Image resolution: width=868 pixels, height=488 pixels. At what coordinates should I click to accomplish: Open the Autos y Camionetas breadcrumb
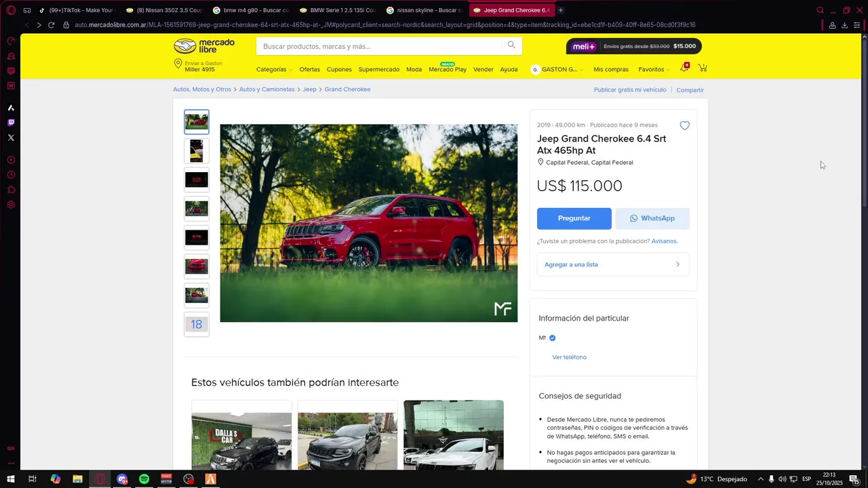[x=267, y=89]
